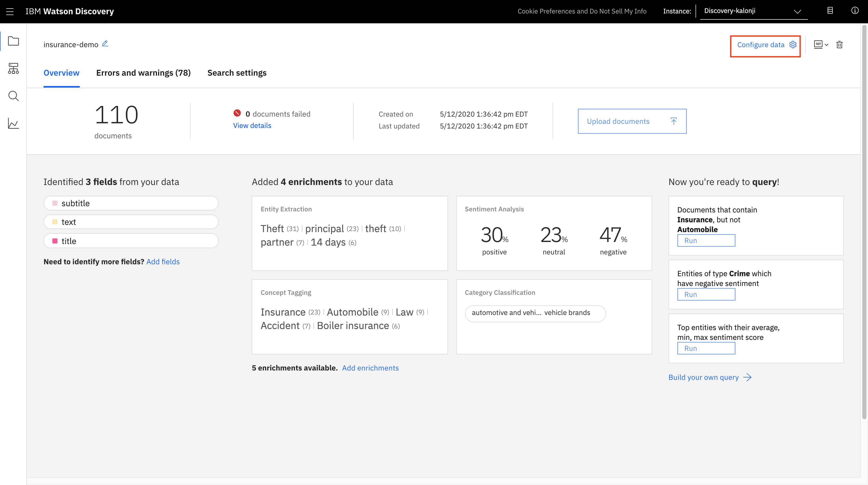Click the 14 days (6) entity
Screen dimensions: 868x485
(x=333, y=242)
